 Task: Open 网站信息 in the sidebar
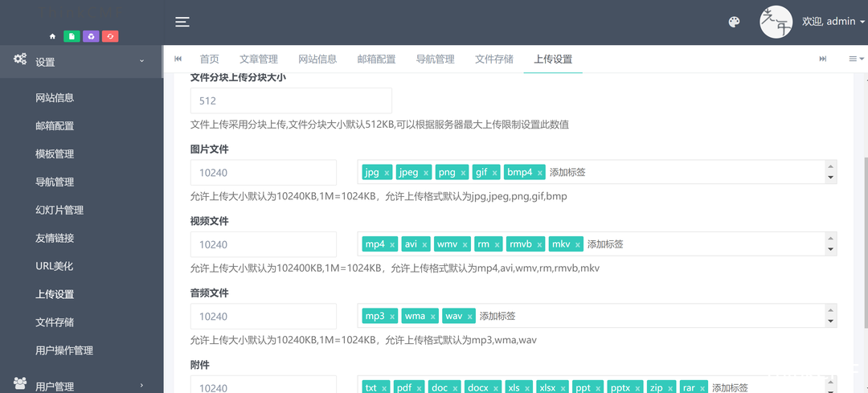[x=55, y=98]
